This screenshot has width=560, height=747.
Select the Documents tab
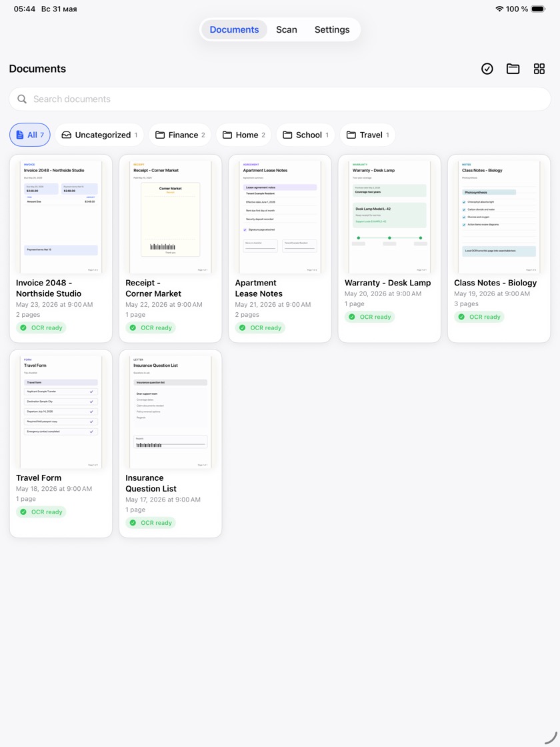[x=234, y=29]
